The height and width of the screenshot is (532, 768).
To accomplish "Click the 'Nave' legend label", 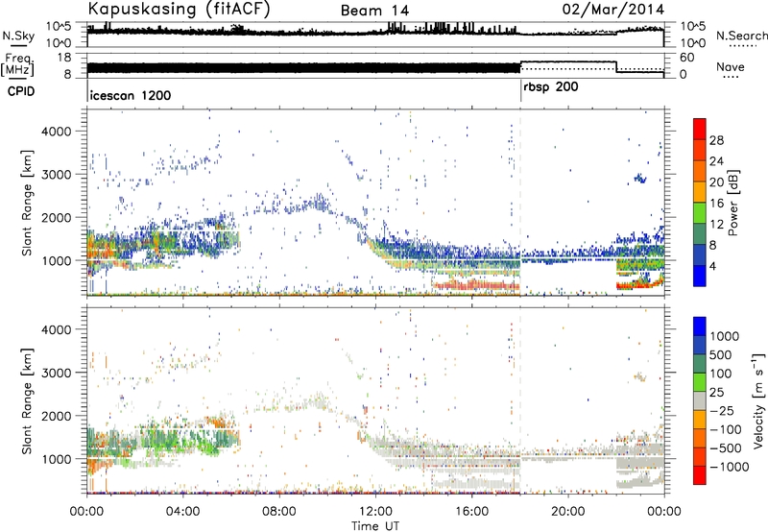I will coord(731,66).
